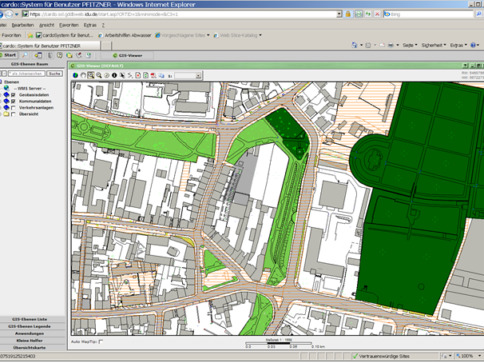Expand the GIS-Ebenen Legende panel
Image resolution: width=484 pixels, height=363 pixels.
[30, 326]
